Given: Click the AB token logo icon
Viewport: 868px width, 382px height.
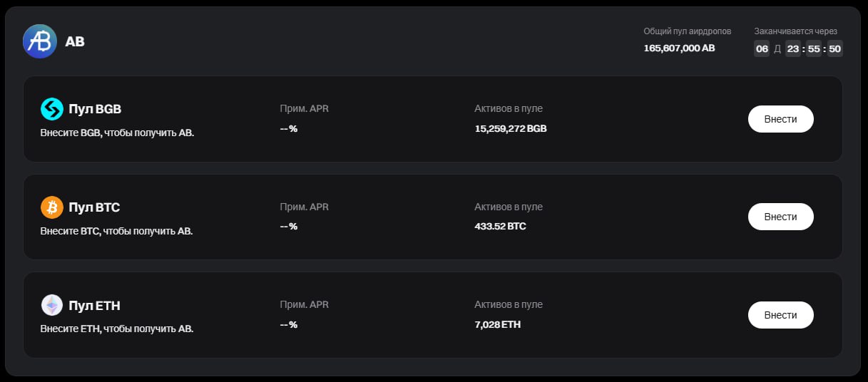Looking at the screenshot, I should point(40,41).
